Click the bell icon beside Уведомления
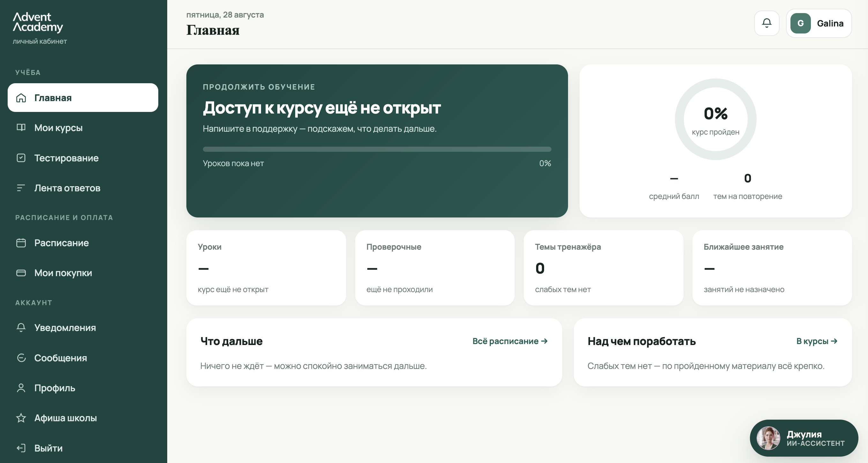868x463 pixels. coord(21,327)
